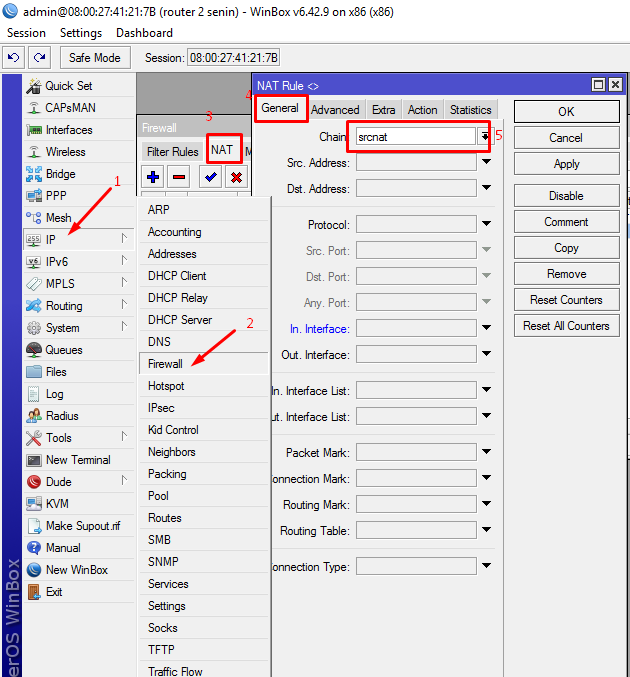This screenshot has height=677, width=630.
Task: Click the Dude red icon
Action: point(34,482)
